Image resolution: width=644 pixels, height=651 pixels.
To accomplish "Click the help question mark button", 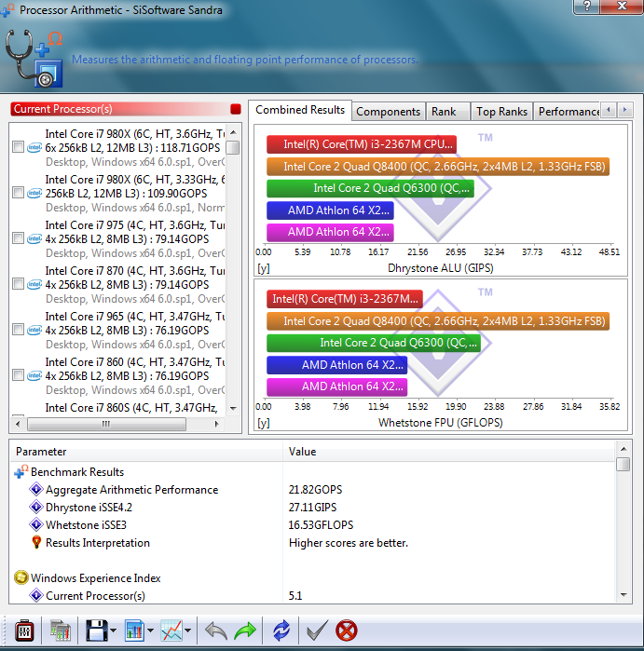I will tap(587, 7).
